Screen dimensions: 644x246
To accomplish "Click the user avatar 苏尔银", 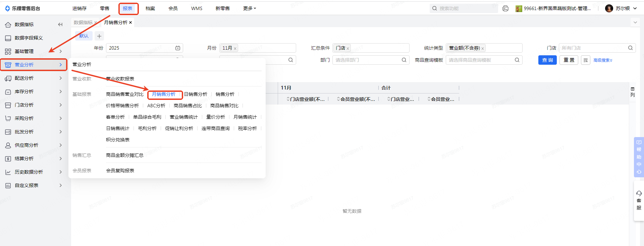I will (609, 8).
